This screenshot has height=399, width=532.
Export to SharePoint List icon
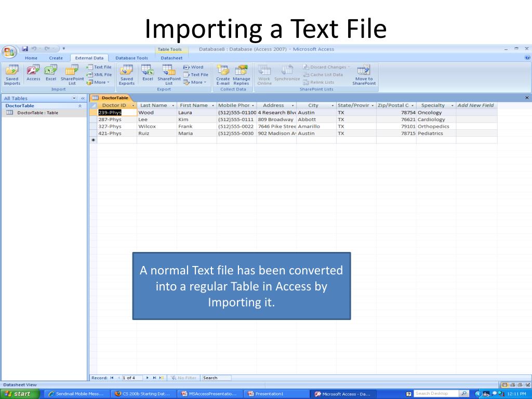[x=169, y=75]
